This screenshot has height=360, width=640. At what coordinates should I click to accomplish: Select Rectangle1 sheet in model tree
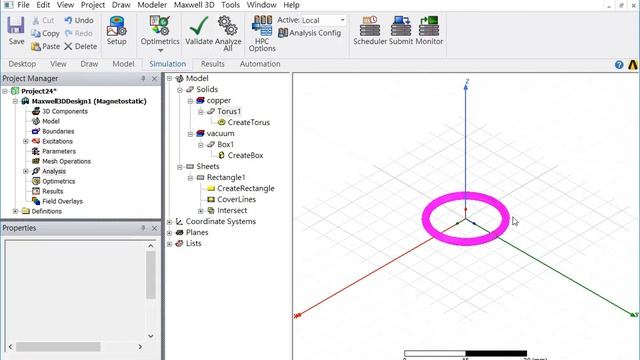coord(226,177)
